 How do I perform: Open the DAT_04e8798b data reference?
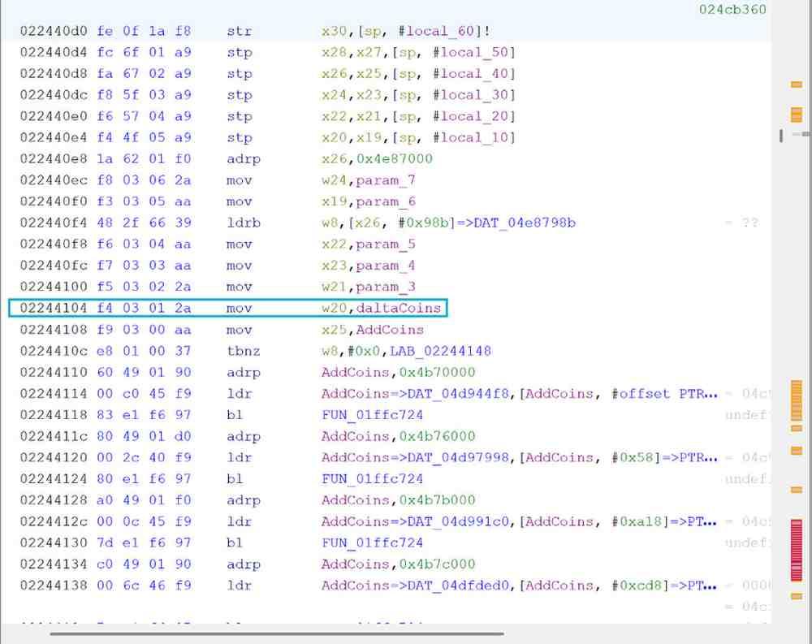[x=525, y=223]
